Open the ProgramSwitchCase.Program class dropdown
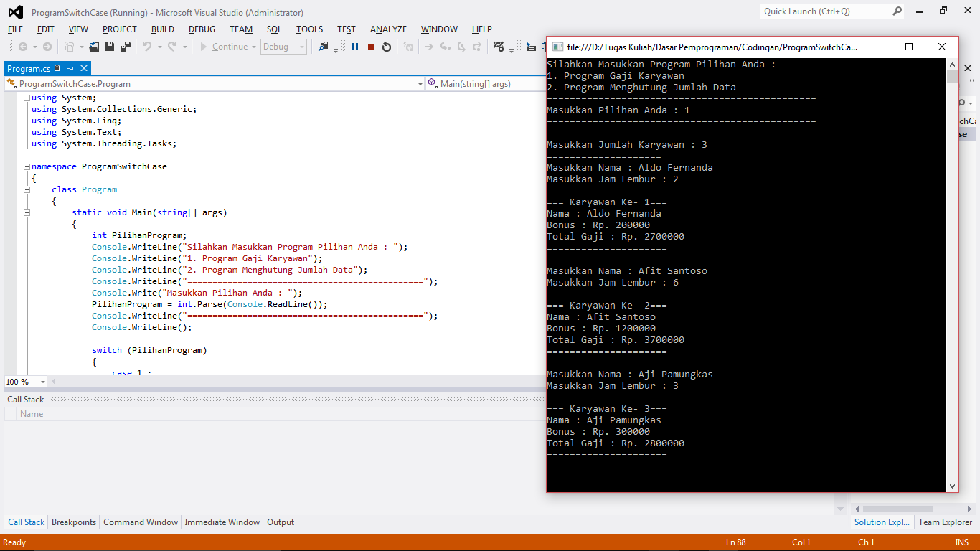 click(420, 84)
